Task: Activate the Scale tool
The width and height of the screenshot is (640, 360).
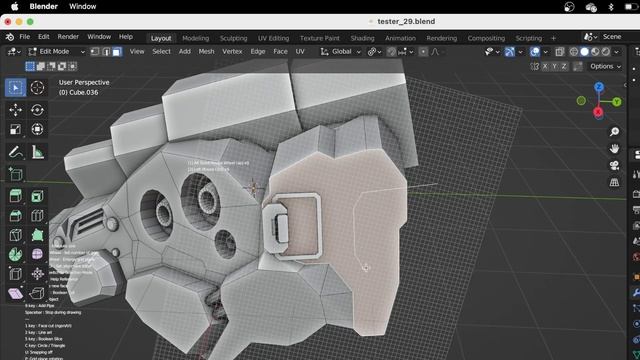Action: point(16,129)
